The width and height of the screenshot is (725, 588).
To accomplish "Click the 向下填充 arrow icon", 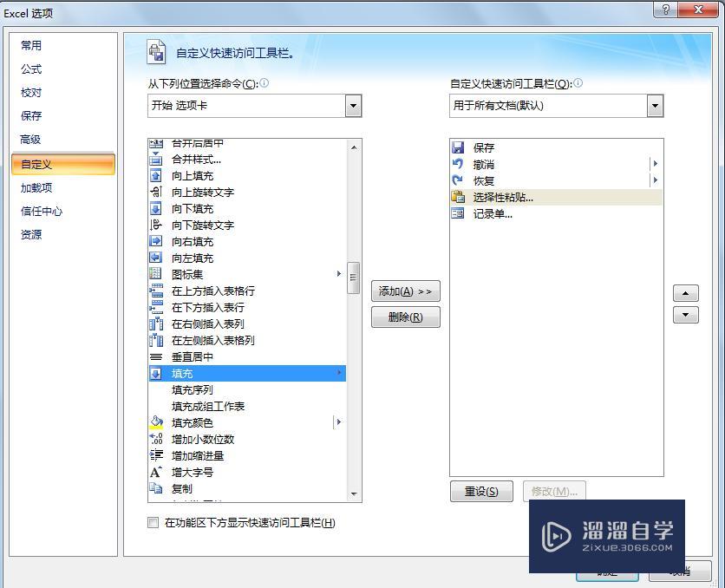I will point(156,208).
